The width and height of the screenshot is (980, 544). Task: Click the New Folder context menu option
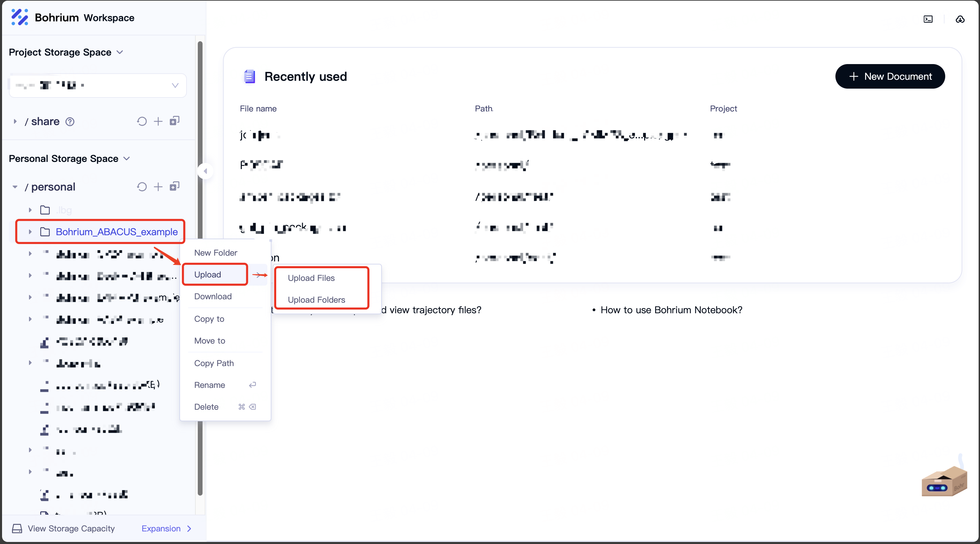point(216,252)
